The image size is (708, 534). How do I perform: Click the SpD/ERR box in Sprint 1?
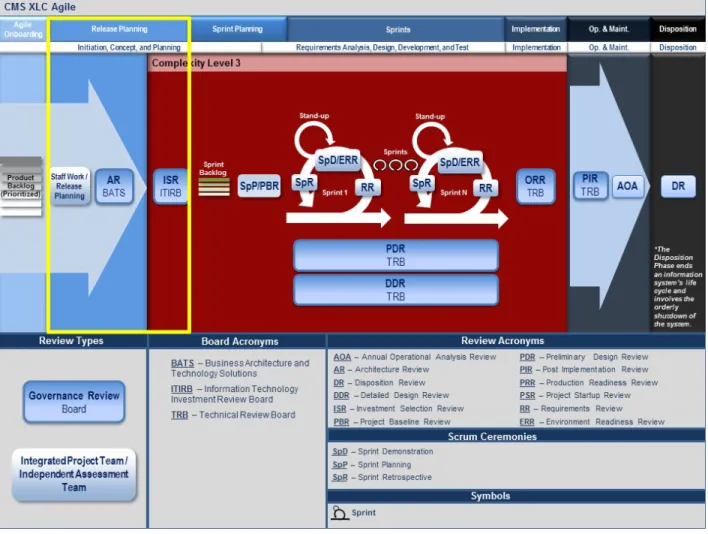(x=338, y=160)
